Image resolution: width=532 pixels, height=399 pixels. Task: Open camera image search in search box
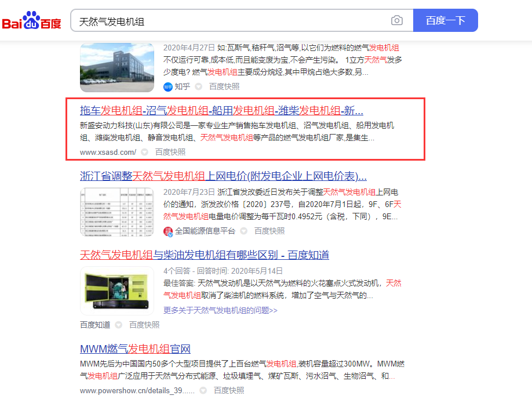[396, 20]
